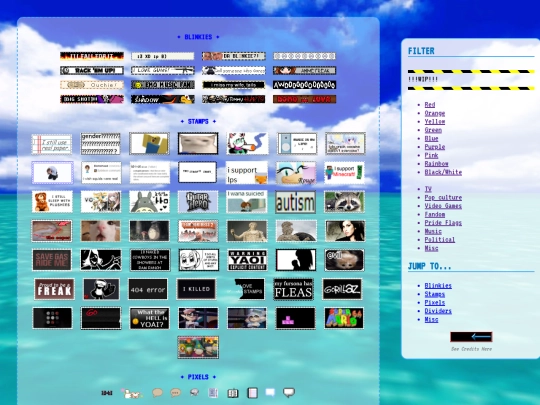Click the 'I support Minecraft' stamp
The image size is (540, 405).
coord(344,173)
